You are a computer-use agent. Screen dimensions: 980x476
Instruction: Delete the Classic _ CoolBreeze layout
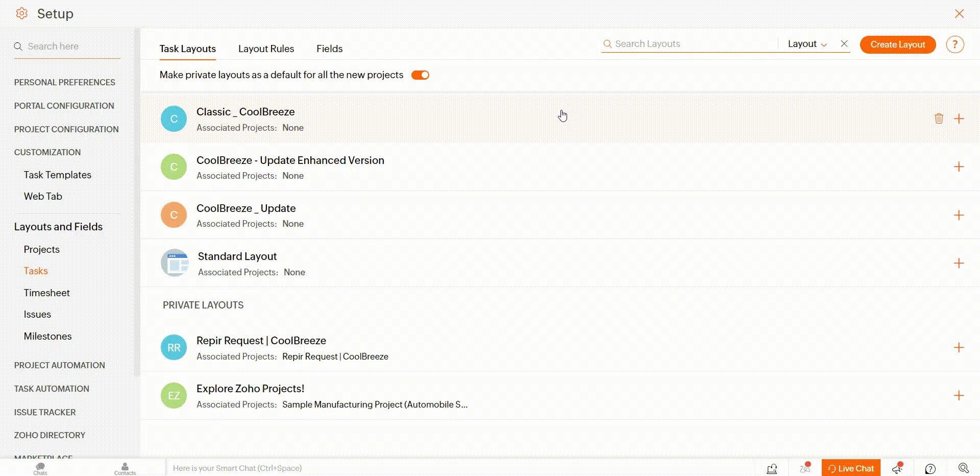coord(939,118)
